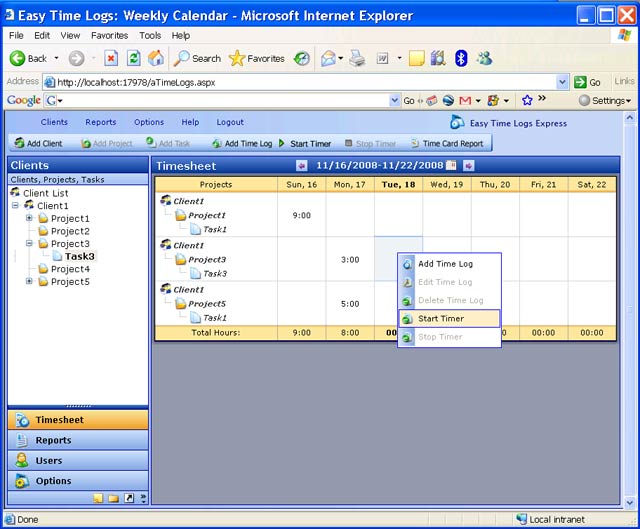Click the Print icon in browser toolbar
This screenshot has height=529, width=640.
pos(357,58)
